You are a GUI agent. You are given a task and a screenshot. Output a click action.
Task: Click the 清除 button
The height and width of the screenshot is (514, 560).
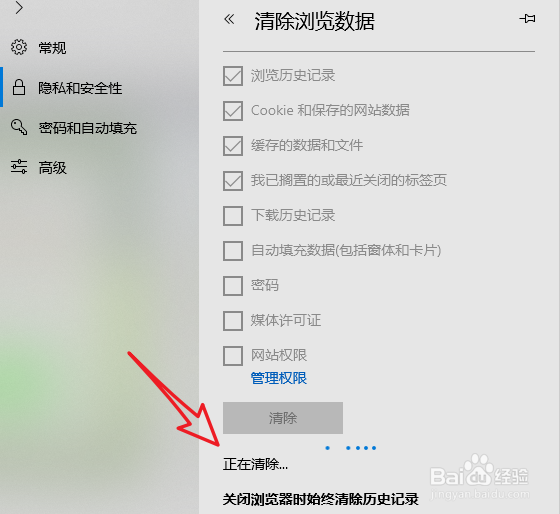tap(283, 418)
